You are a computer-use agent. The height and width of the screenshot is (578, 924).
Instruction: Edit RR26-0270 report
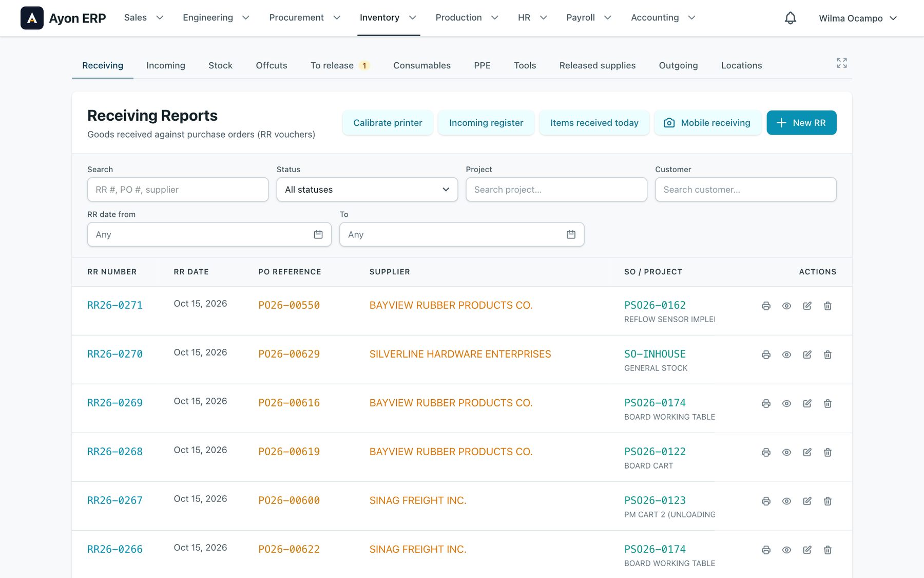tap(807, 355)
